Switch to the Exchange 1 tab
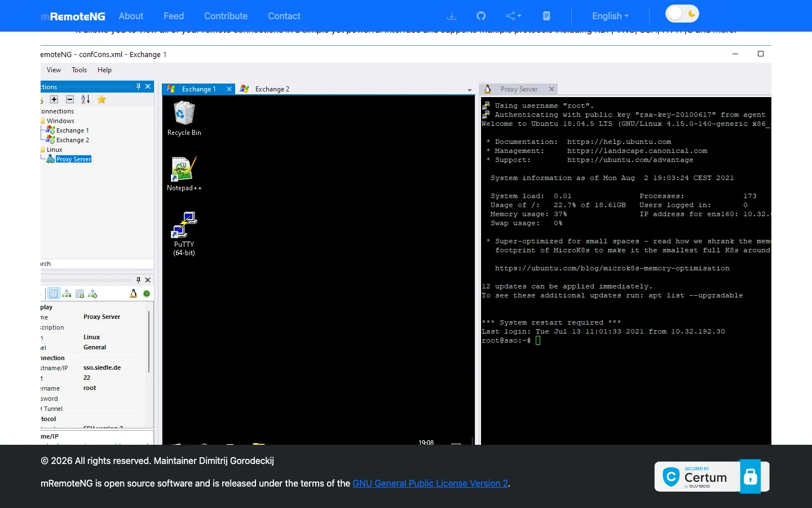The height and width of the screenshot is (508, 812). (198, 89)
